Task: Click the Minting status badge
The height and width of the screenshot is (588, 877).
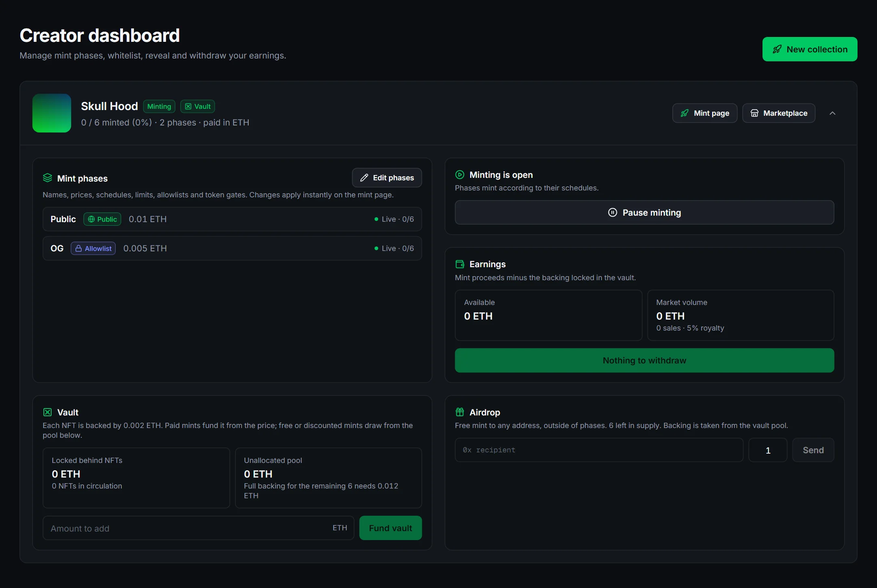Action: click(159, 106)
